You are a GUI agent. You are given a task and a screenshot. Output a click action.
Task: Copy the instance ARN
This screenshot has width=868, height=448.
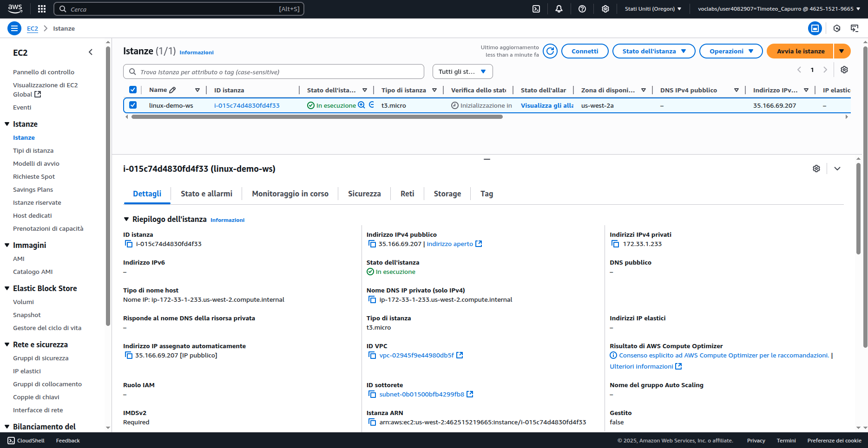(x=372, y=422)
